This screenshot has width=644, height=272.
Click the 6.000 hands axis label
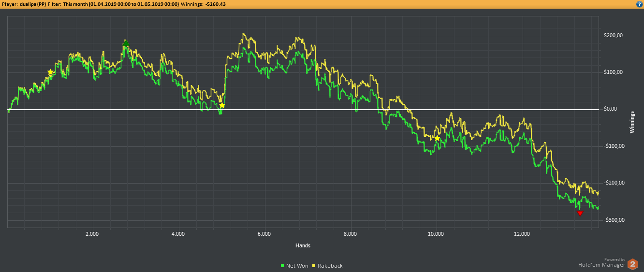click(264, 234)
